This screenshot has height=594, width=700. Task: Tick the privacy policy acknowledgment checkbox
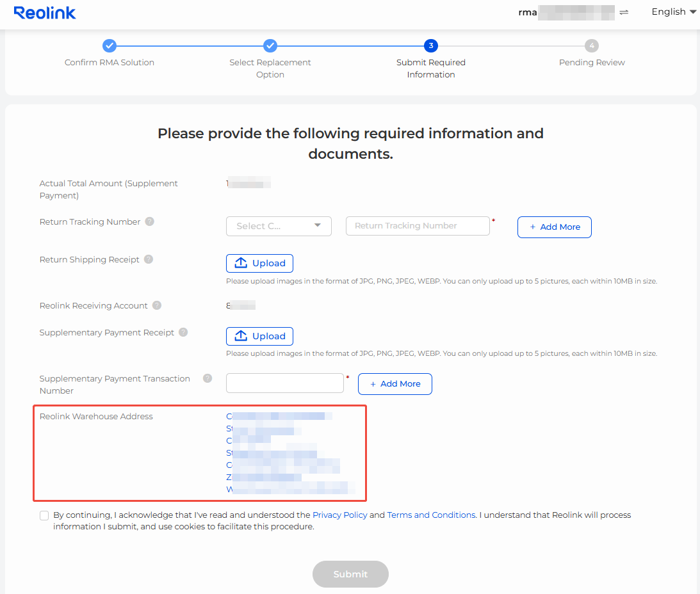[x=44, y=515]
